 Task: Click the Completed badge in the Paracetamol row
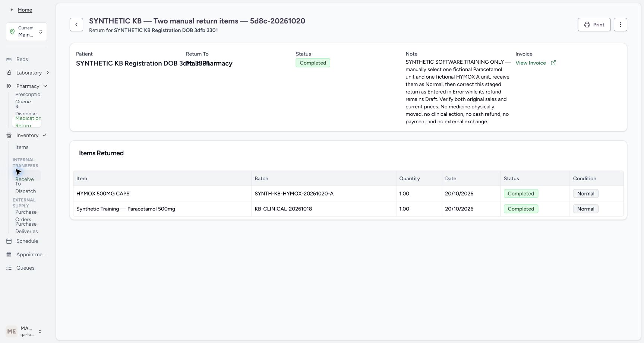[521, 209]
